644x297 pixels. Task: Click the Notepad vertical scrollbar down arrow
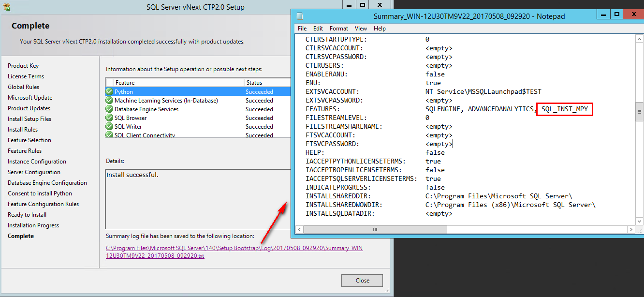click(x=639, y=221)
